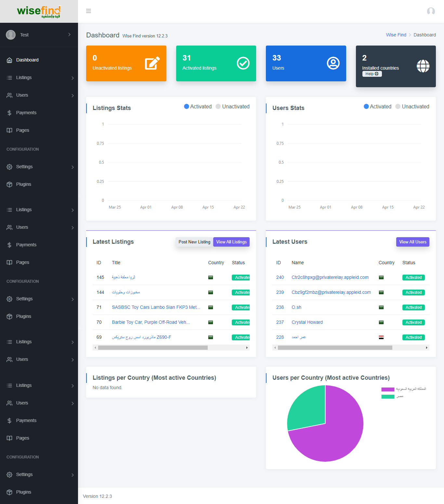444x504 pixels.
Task: Click the right arrow of Latest Users scrollbar
Action: click(x=427, y=348)
